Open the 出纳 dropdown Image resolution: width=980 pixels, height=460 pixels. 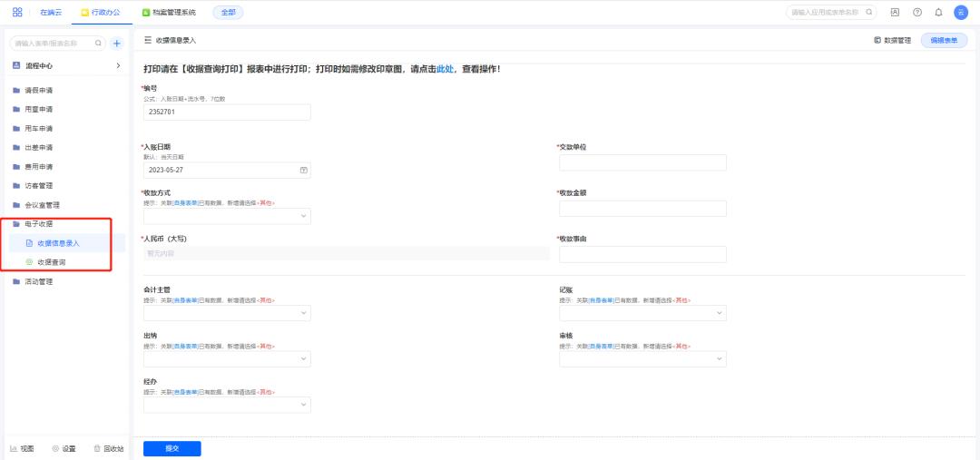pyautogui.click(x=227, y=358)
